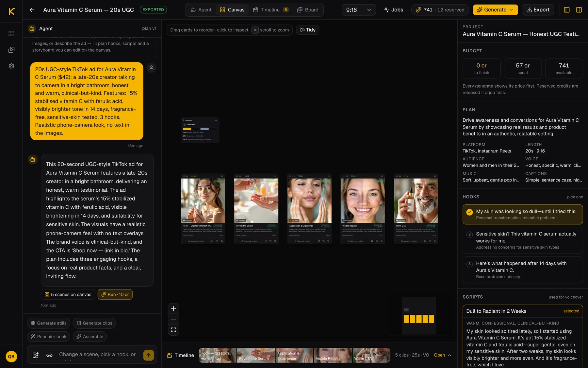The width and height of the screenshot is (588, 368).
Task: Click the QB user avatar
Action: coord(11,357)
